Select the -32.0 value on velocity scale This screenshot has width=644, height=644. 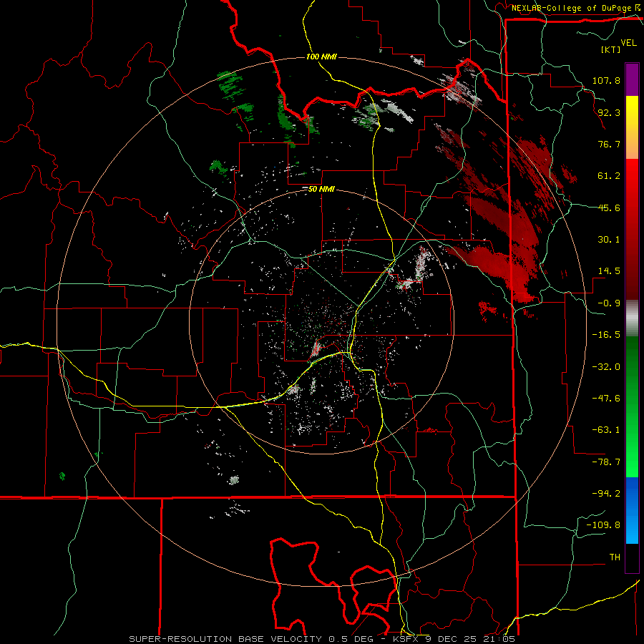point(606,367)
